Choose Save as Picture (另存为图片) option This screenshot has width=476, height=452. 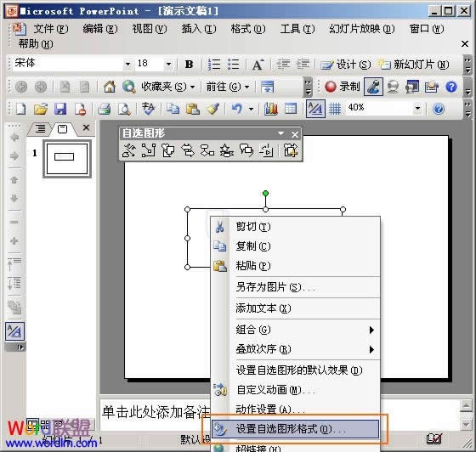click(296, 287)
